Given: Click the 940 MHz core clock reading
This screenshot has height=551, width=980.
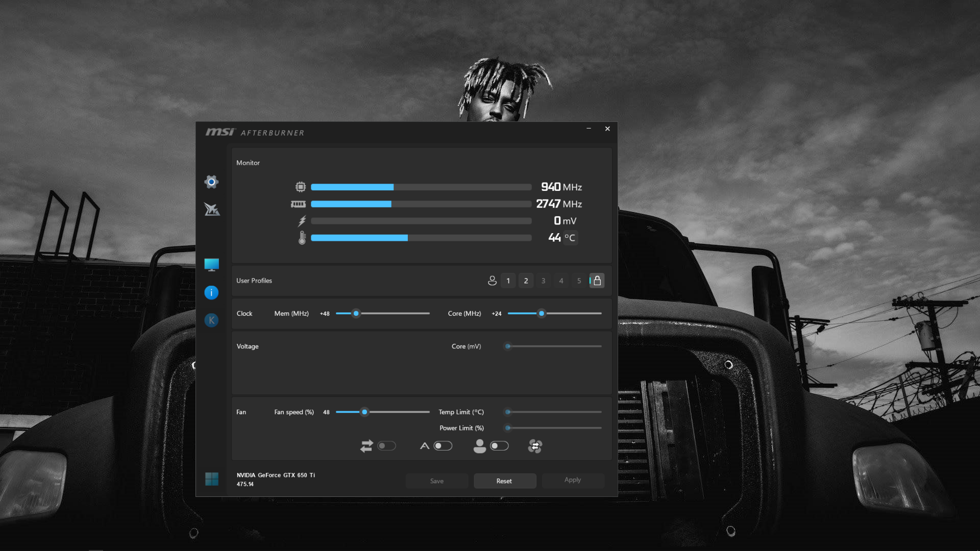Looking at the screenshot, I should pyautogui.click(x=561, y=187).
